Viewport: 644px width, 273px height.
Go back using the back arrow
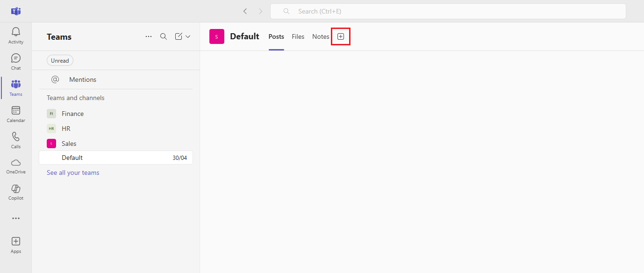(x=245, y=11)
